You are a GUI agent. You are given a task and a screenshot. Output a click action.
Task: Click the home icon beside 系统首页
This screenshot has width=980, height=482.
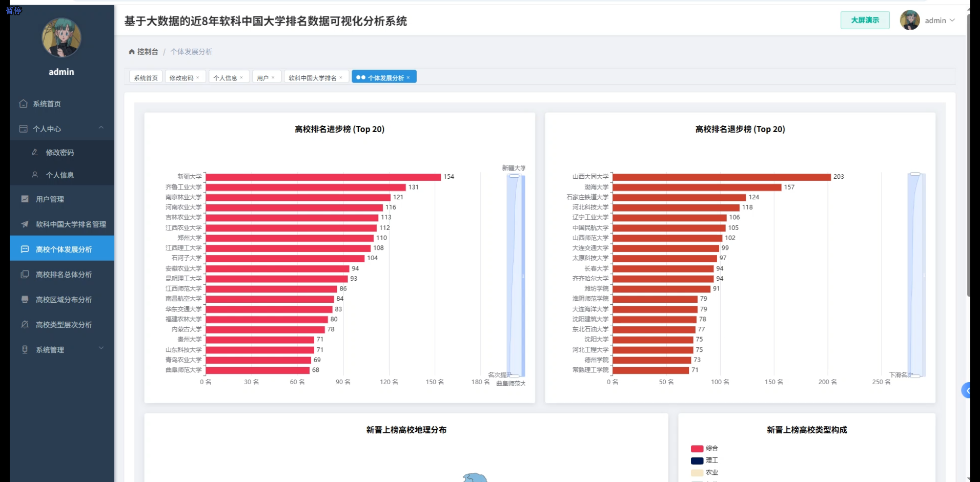tap(23, 104)
